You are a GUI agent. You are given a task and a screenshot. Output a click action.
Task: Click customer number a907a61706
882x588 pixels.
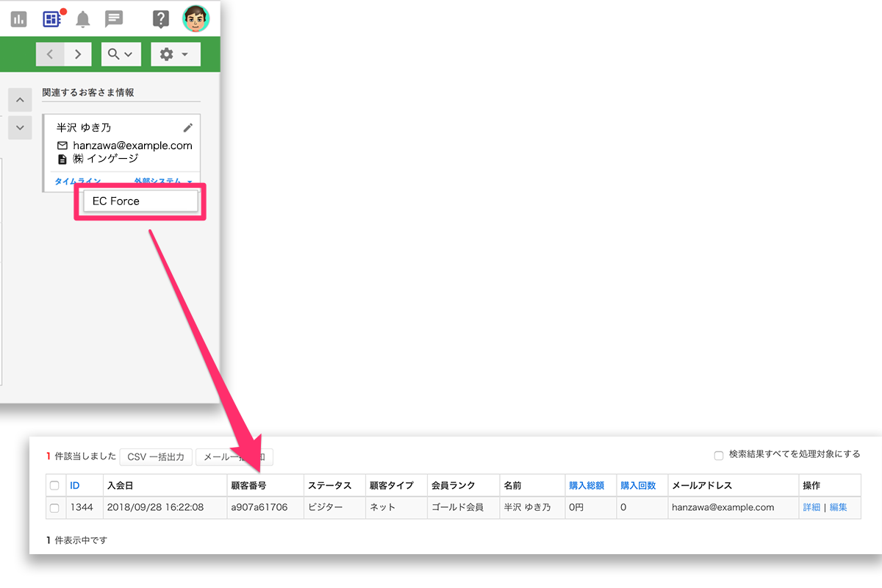point(259,507)
